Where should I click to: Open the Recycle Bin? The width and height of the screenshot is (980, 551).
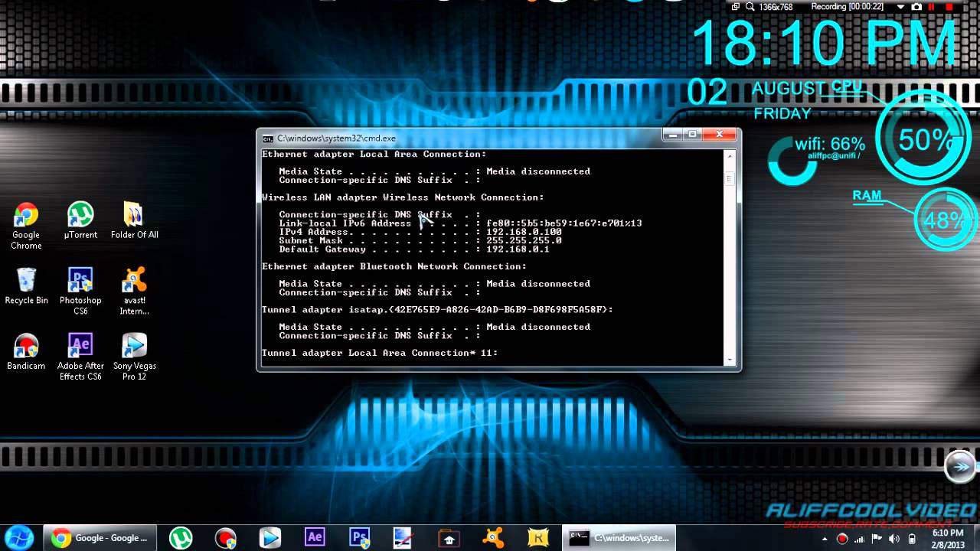[x=26, y=281]
